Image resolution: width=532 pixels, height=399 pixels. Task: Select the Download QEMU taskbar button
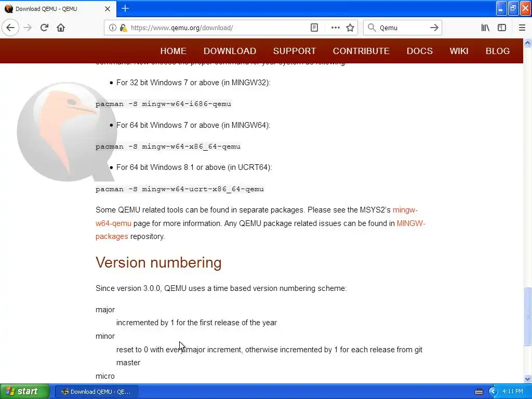(x=96, y=392)
